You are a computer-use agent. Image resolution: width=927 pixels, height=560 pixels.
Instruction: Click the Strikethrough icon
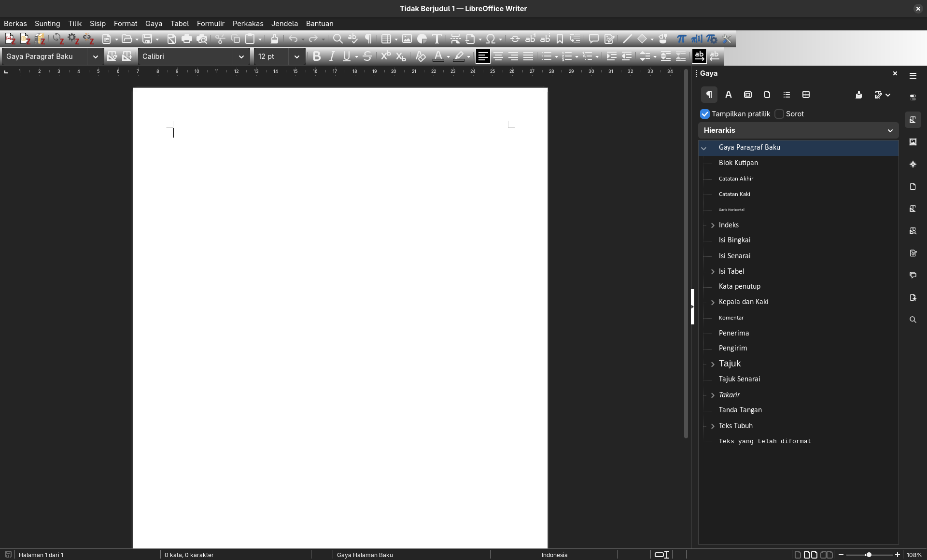click(367, 56)
